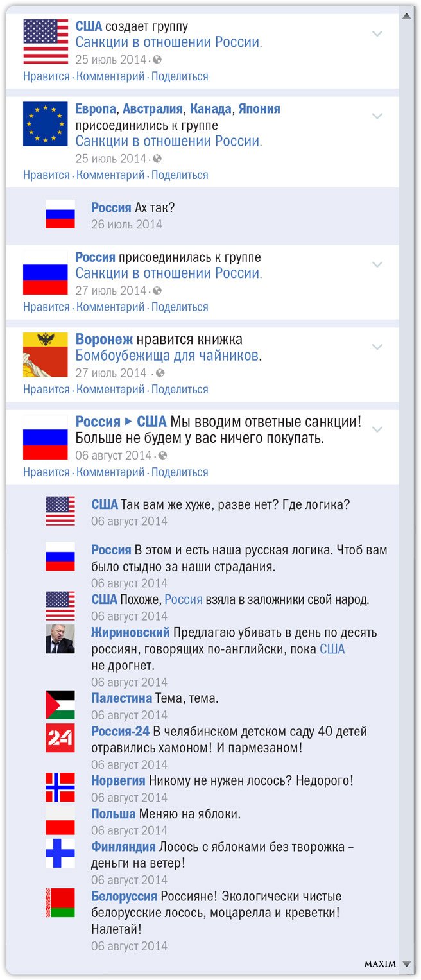The height and width of the screenshot is (980, 421).
Task: Open chevron menu on Воронеж post
Action: pyautogui.click(x=377, y=347)
